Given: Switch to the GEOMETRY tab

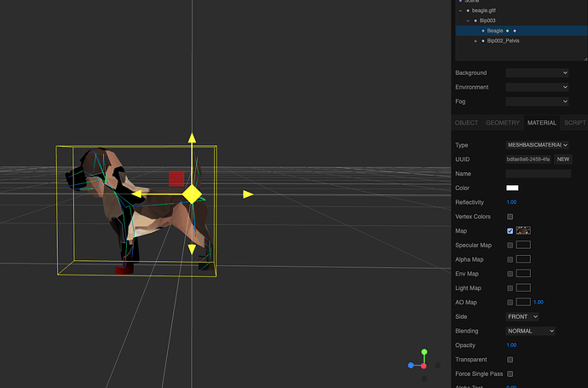Looking at the screenshot, I should click(x=502, y=123).
